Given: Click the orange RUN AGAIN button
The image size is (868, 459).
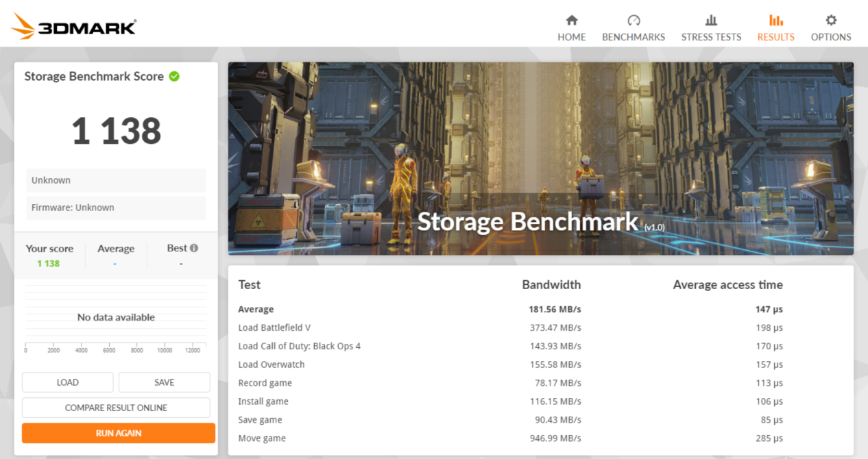Looking at the screenshot, I should [119, 433].
